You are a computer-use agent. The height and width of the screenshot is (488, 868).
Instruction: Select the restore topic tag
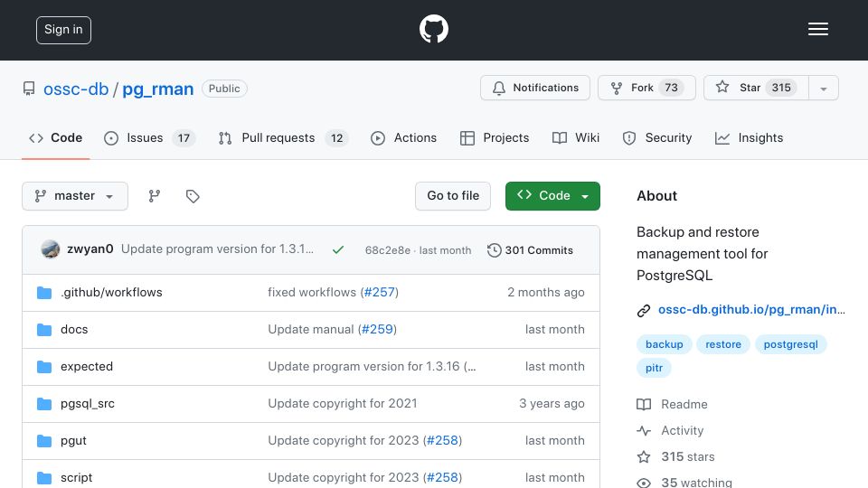(723, 344)
